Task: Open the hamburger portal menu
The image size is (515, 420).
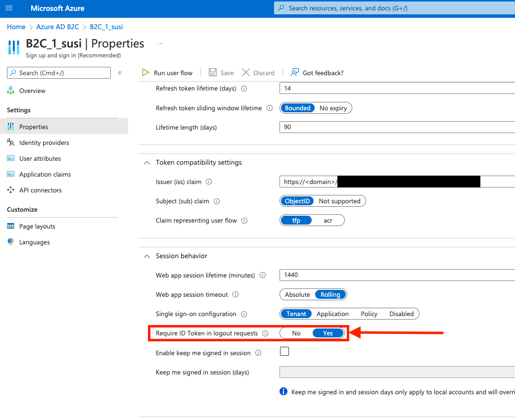Action: click(9, 8)
